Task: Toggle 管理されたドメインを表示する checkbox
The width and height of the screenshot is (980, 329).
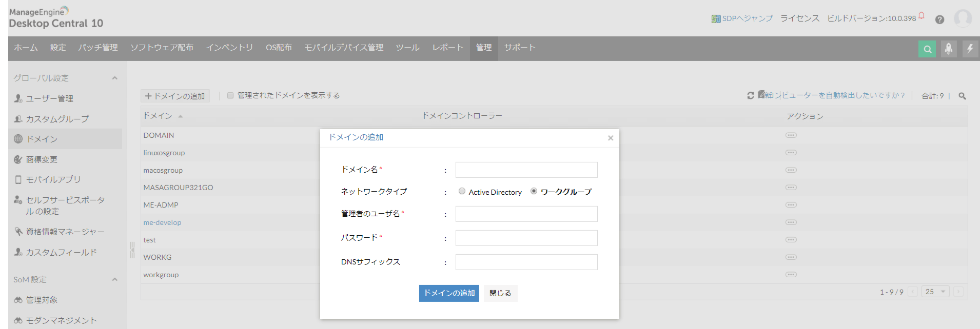Action: (230, 95)
